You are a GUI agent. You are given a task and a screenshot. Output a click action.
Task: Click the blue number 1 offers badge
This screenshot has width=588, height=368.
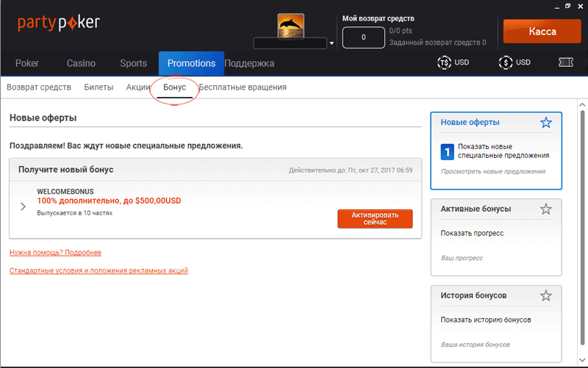tap(447, 152)
